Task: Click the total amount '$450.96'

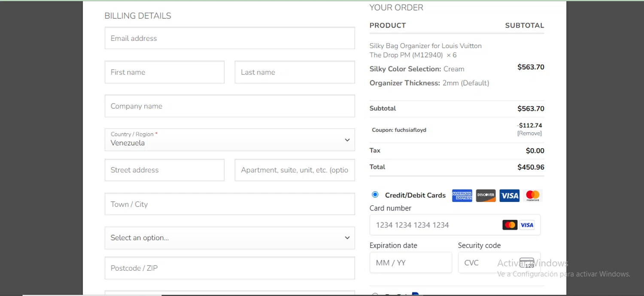Action: click(531, 167)
